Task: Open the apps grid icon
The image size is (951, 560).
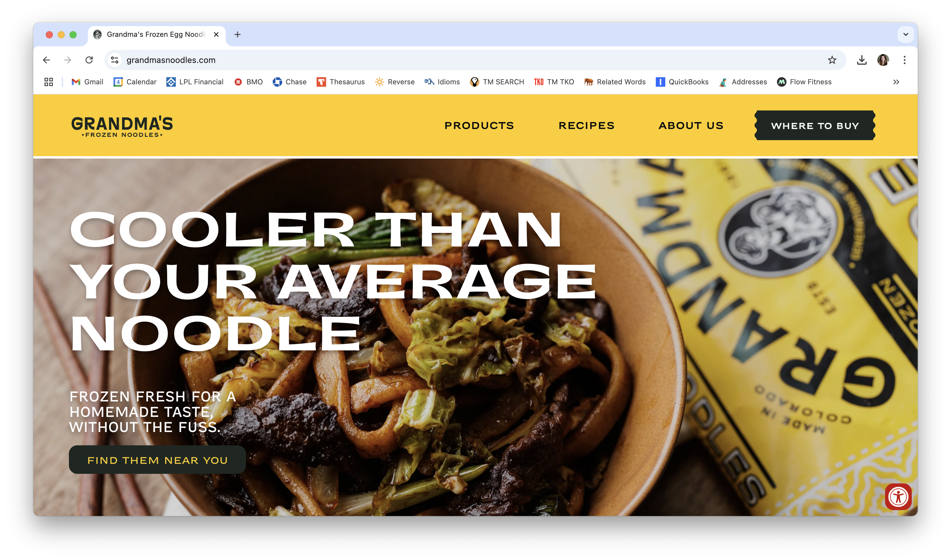Action: (x=49, y=82)
